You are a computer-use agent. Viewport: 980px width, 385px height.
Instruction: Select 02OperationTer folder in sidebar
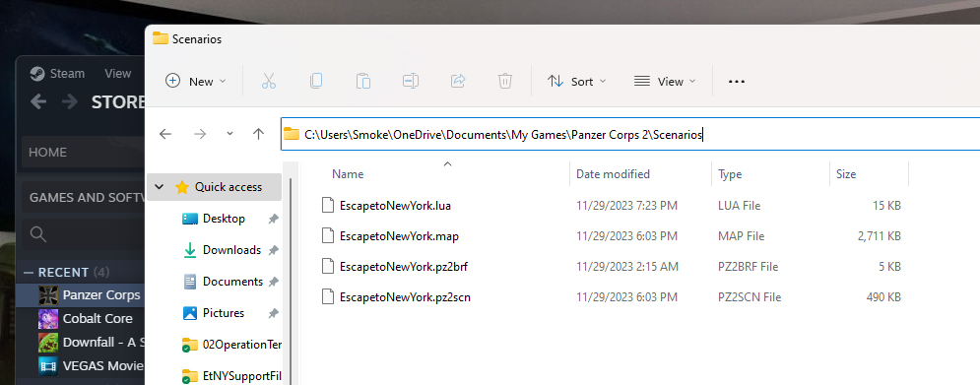pos(231,345)
